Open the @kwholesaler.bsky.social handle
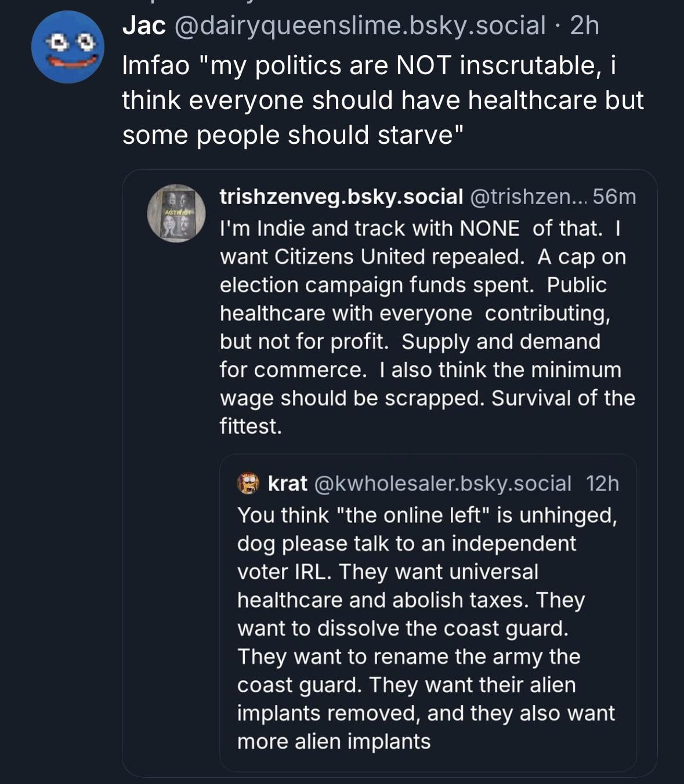Screen dimensions: 684x784 [443, 484]
